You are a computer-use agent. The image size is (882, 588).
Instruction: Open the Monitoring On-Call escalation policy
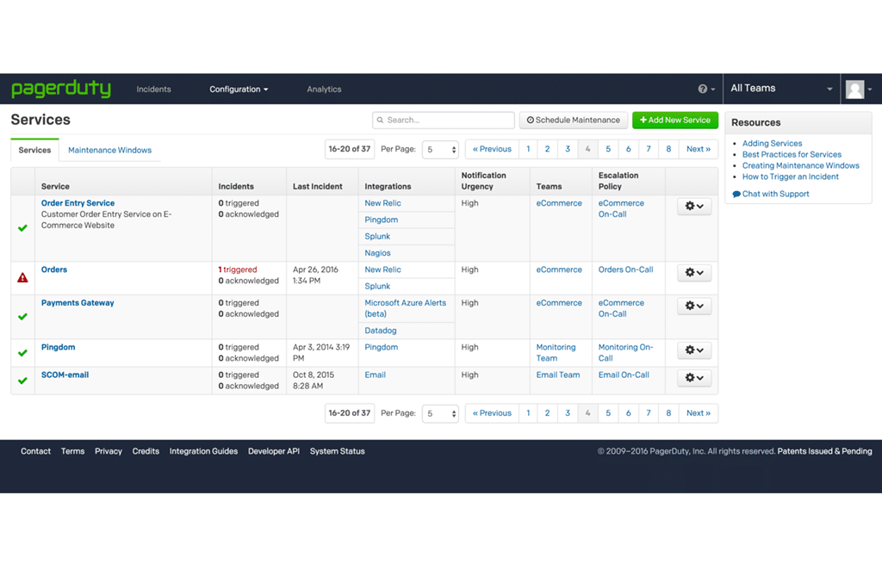point(625,352)
